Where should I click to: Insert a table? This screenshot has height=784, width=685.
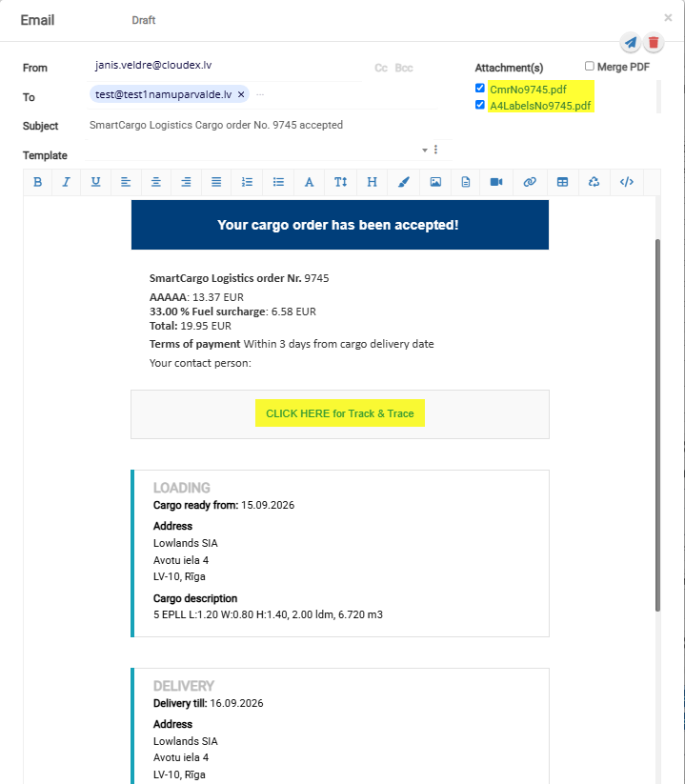click(x=562, y=182)
